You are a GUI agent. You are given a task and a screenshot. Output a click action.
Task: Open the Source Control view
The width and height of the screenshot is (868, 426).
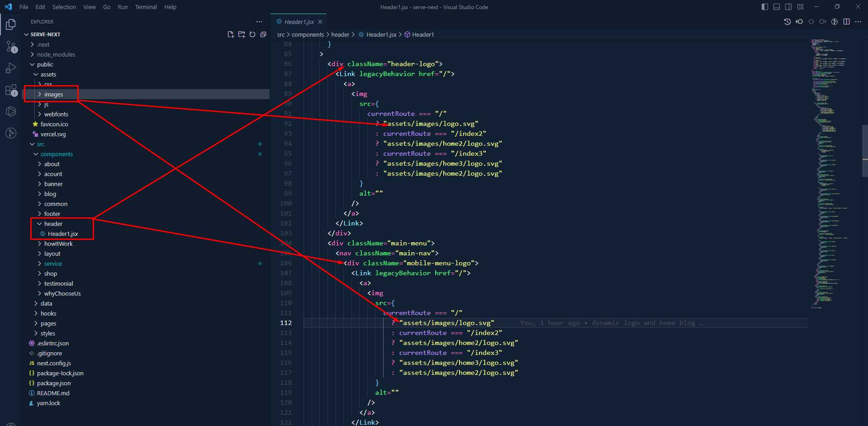(11, 46)
